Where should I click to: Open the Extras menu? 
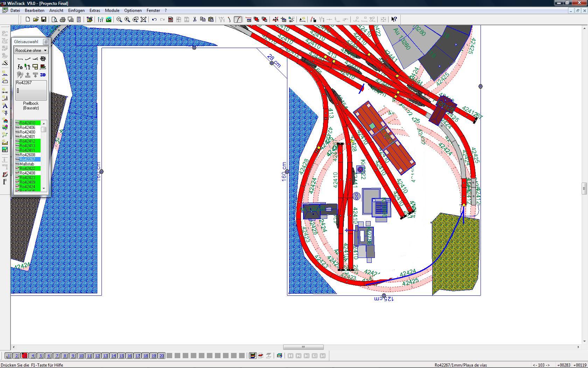pos(95,11)
